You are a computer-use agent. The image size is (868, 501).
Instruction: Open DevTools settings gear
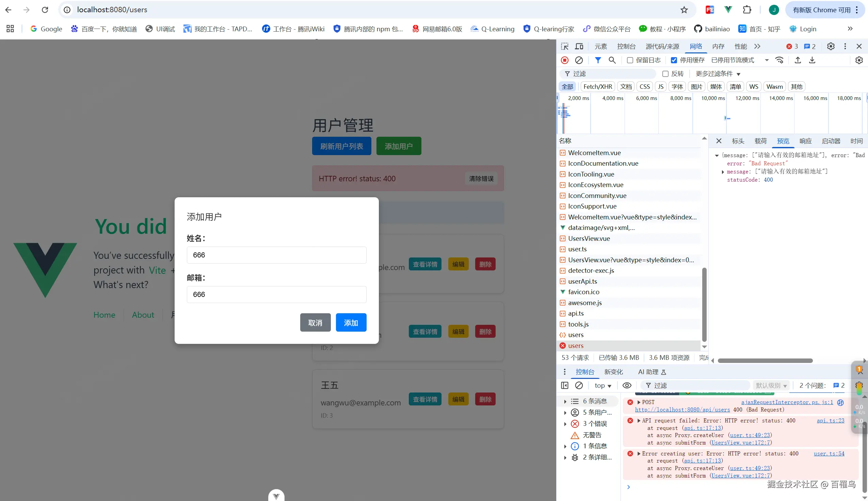[831, 47]
